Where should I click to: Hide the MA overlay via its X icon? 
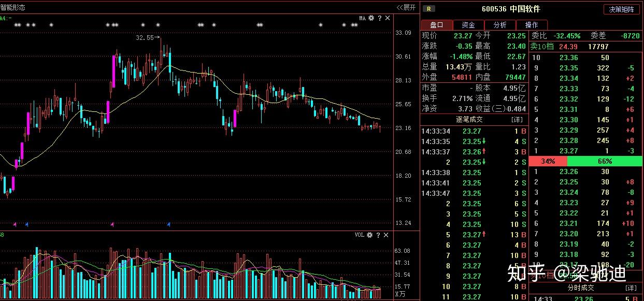pyautogui.click(x=387, y=18)
